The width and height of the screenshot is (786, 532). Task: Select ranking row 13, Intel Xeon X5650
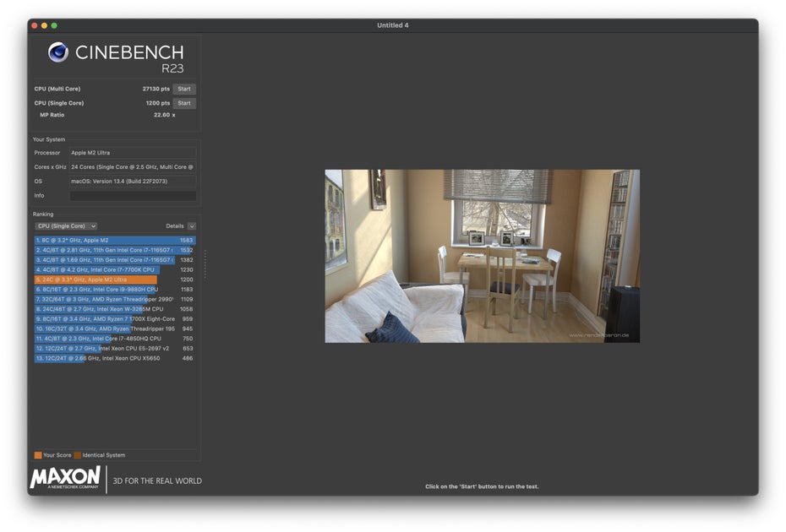114,358
